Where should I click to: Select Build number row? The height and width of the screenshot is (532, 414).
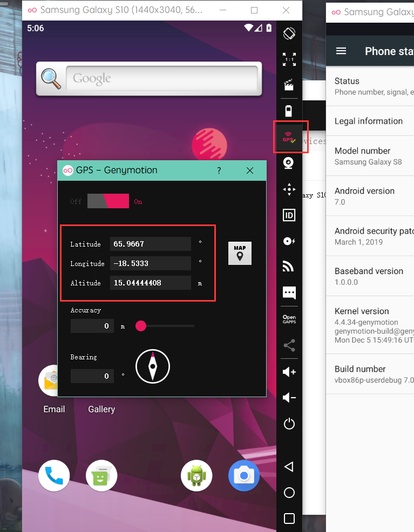[370, 374]
